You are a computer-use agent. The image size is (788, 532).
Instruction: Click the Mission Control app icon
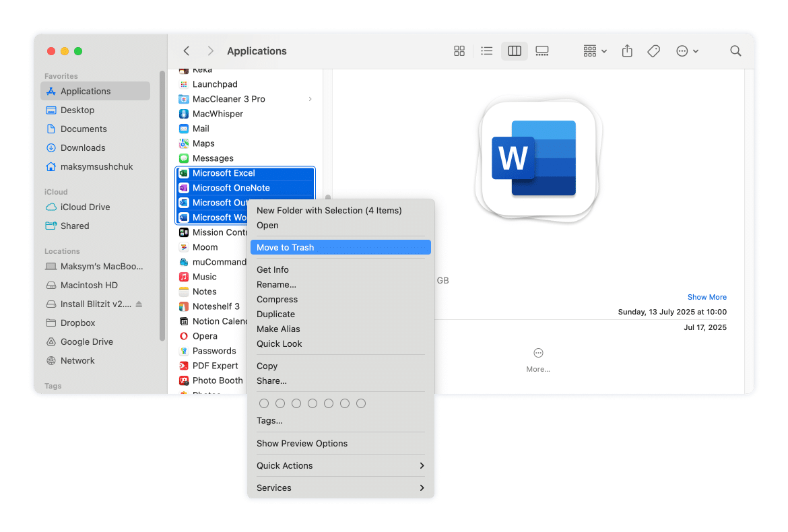tap(184, 232)
